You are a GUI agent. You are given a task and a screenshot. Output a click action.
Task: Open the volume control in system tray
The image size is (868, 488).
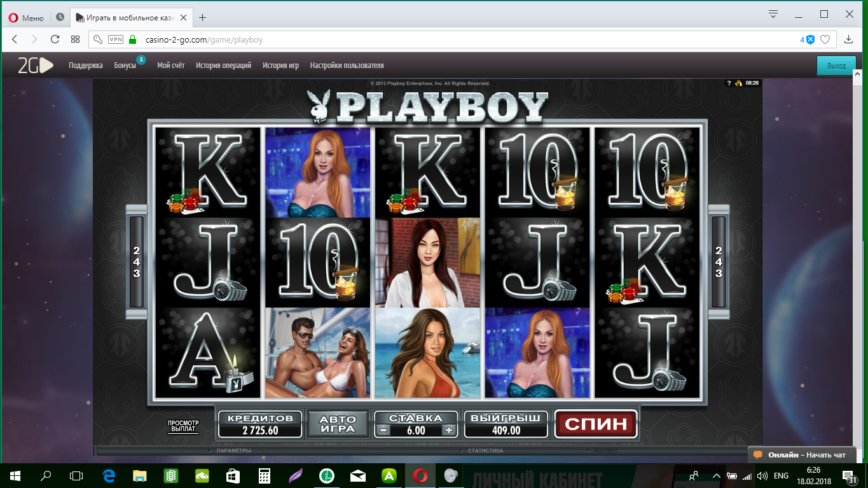coord(762,476)
